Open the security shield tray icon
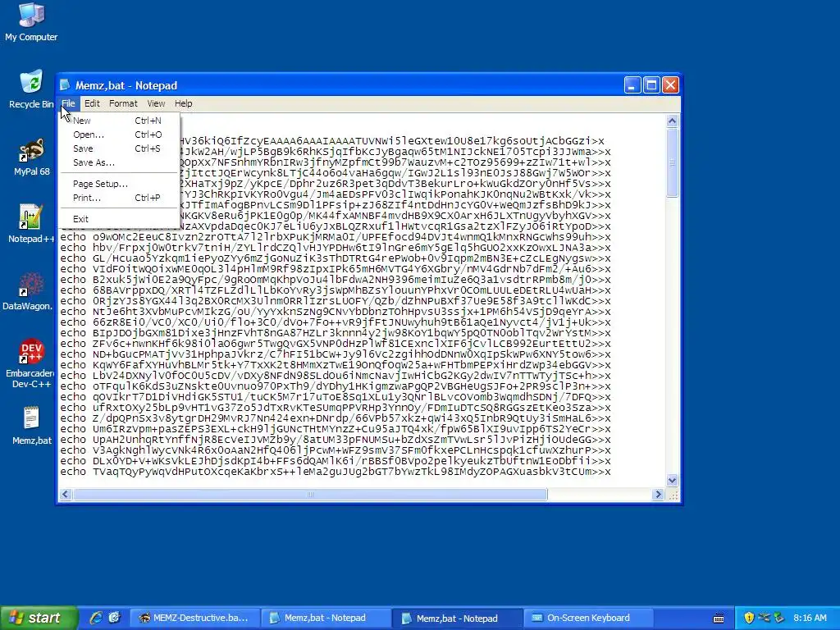840x630 pixels. [749, 618]
